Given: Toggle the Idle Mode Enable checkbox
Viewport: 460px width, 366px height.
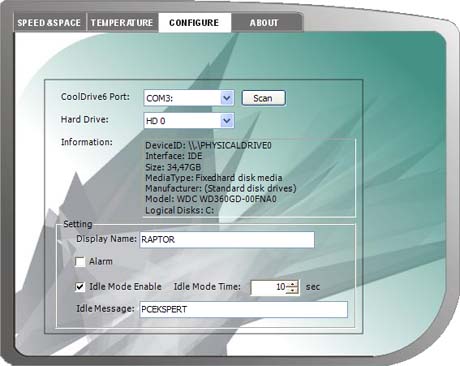Looking at the screenshot, I should [x=80, y=287].
